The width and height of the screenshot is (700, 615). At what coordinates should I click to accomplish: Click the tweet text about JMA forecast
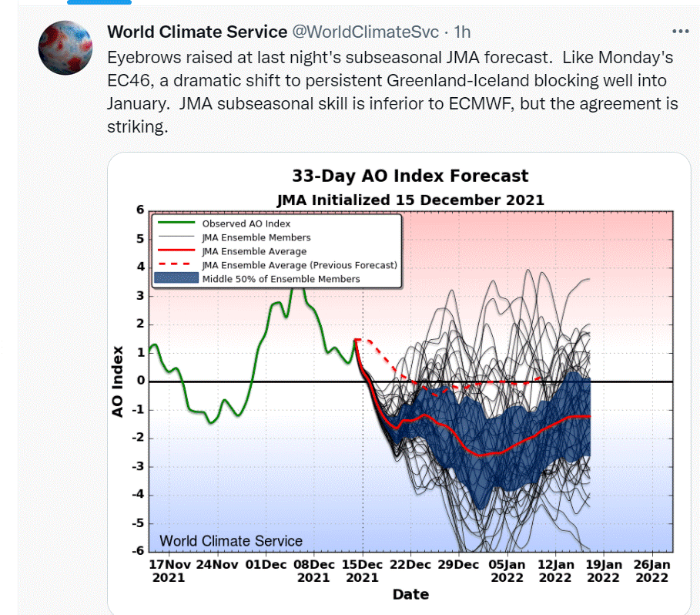click(393, 92)
